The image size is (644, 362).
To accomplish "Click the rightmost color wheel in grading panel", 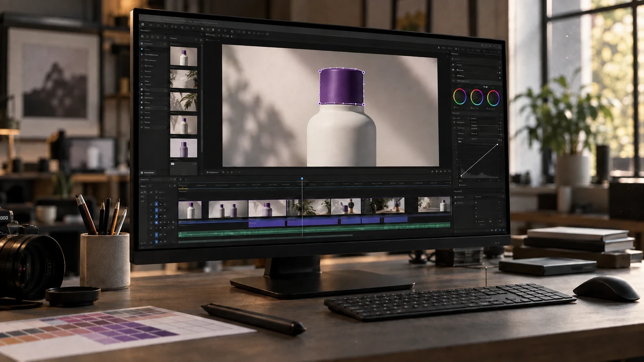I will point(493,98).
